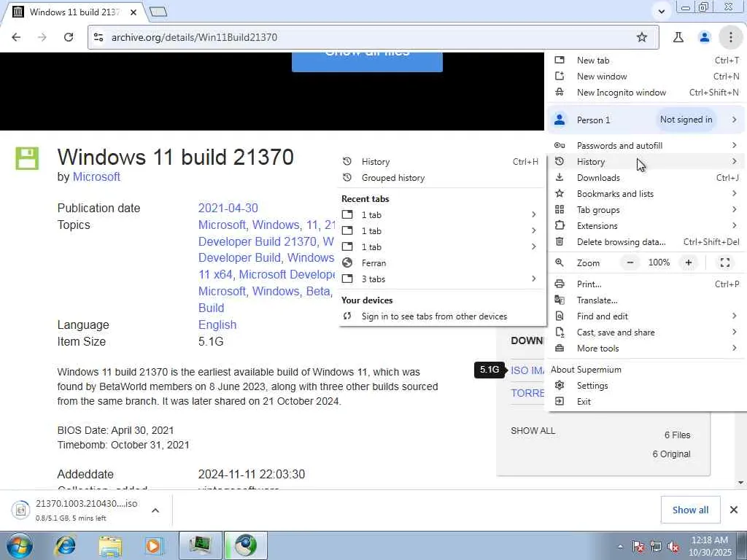Click the green floppy disk software icon

click(27, 158)
